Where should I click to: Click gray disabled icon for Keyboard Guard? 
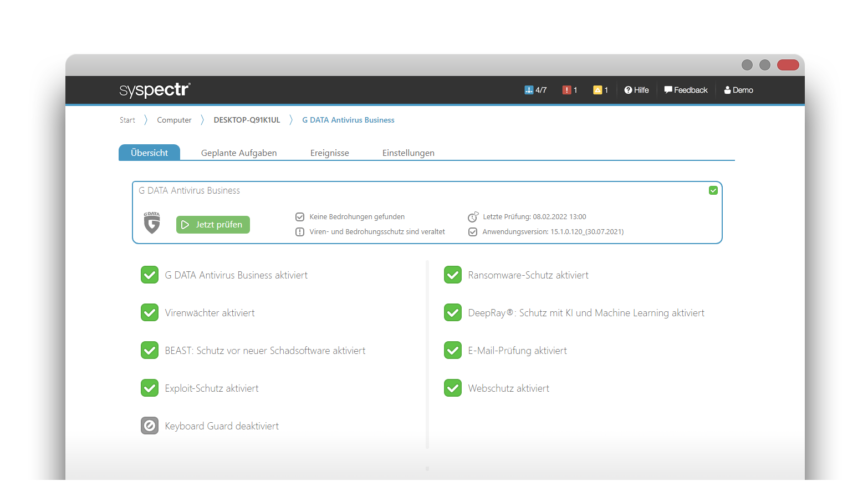click(150, 426)
